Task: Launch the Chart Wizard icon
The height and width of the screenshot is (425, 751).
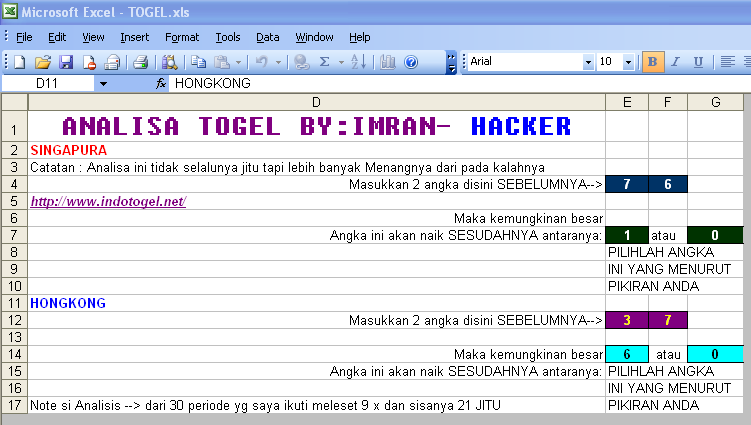Action: (387, 62)
